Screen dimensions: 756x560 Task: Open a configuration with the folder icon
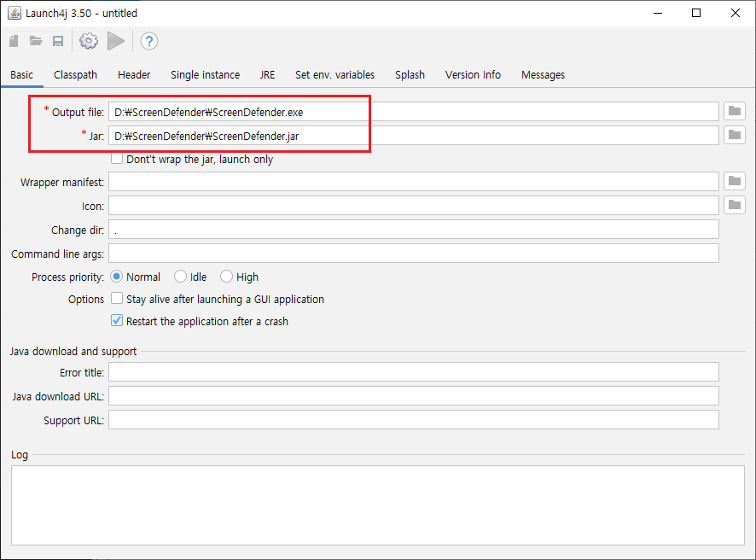[36, 41]
